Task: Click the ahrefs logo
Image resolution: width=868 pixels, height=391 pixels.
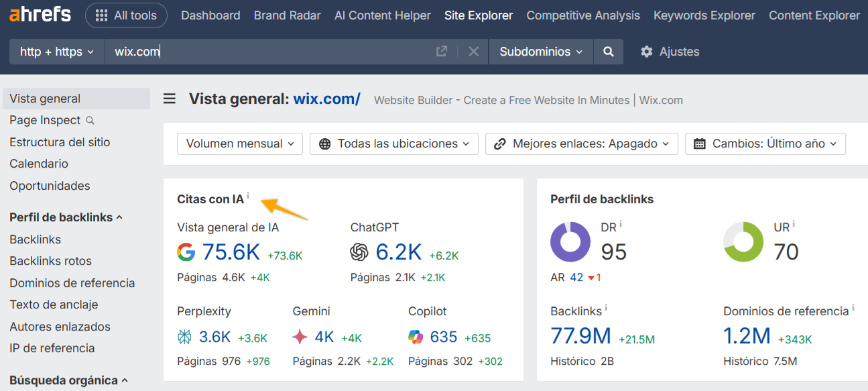Action: (39, 14)
